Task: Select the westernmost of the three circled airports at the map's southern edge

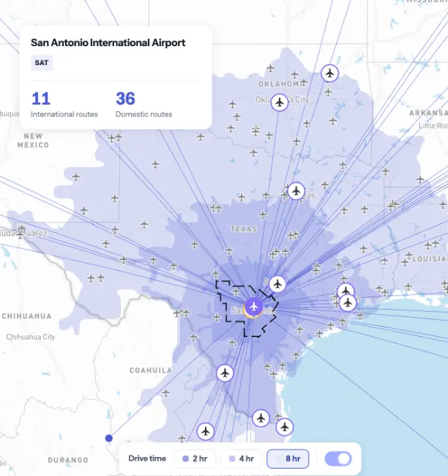Action: coord(206,431)
